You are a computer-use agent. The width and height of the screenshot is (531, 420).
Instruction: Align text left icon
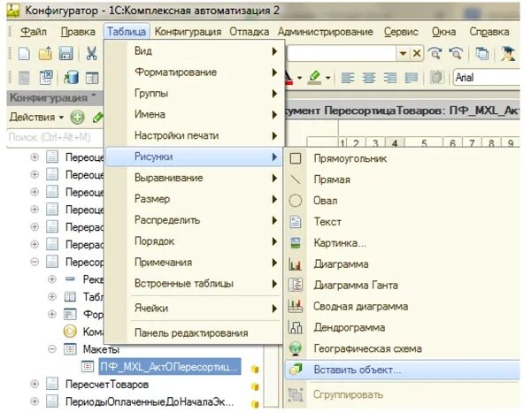pos(348,78)
